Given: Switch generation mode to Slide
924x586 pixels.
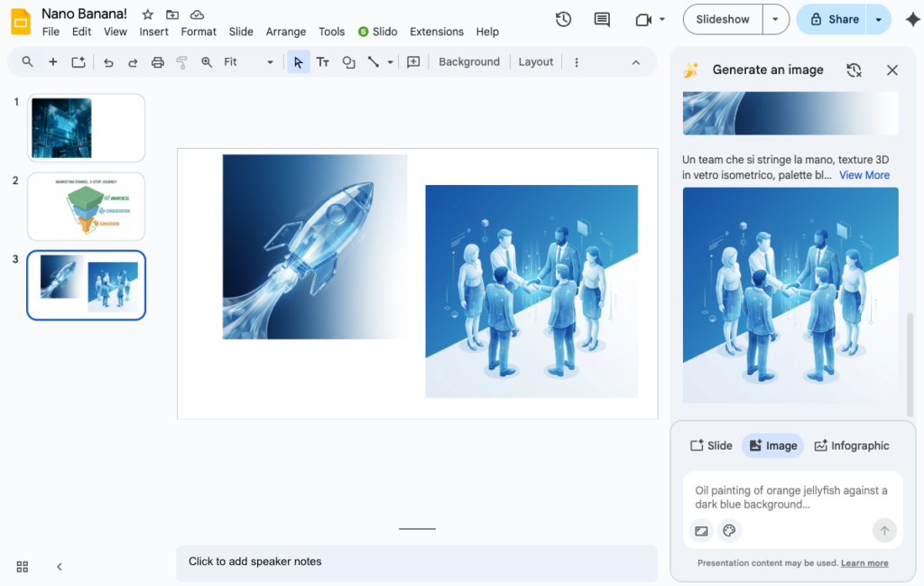Looking at the screenshot, I should 711,445.
